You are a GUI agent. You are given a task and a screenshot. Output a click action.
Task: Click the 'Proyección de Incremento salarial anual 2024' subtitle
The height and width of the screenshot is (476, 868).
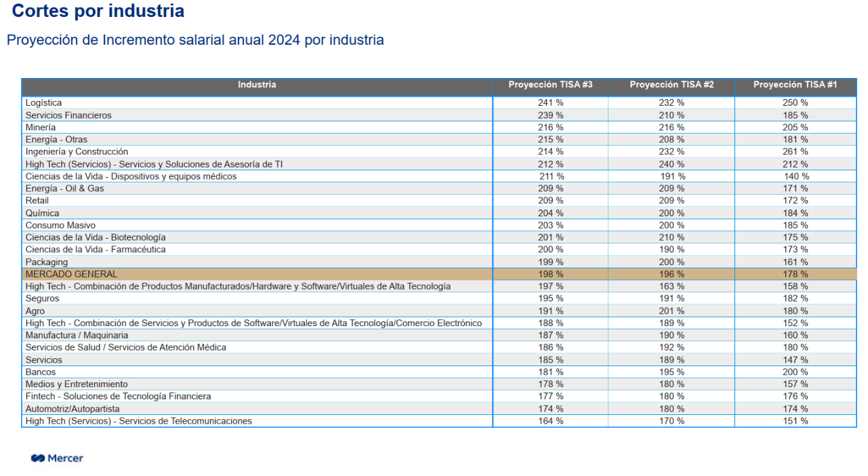195,40
